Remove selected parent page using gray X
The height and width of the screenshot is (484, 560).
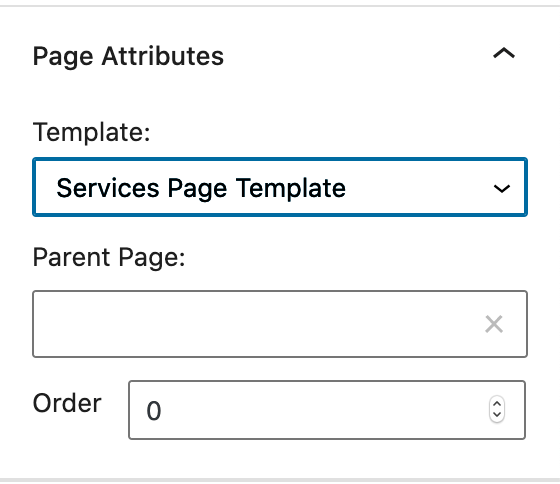[x=494, y=324]
